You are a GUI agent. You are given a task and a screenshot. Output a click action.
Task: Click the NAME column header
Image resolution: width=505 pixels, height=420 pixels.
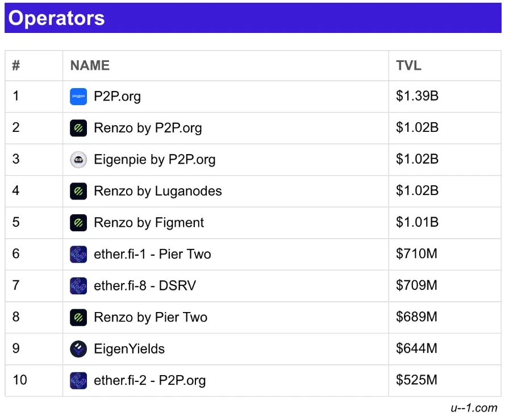point(90,65)
